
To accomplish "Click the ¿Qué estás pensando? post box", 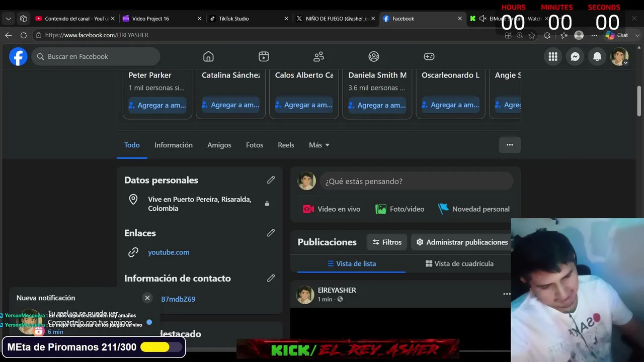I will (416, 181).
